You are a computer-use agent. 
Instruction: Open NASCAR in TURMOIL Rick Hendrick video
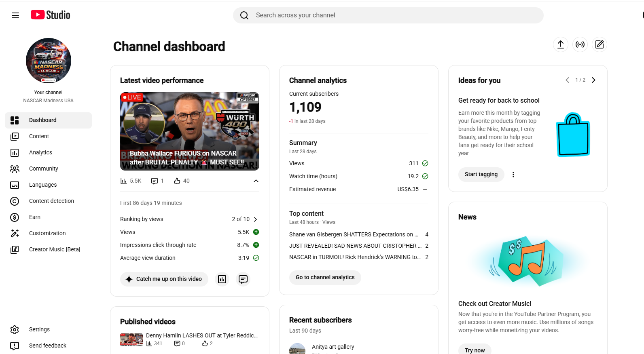click(355, 257)
